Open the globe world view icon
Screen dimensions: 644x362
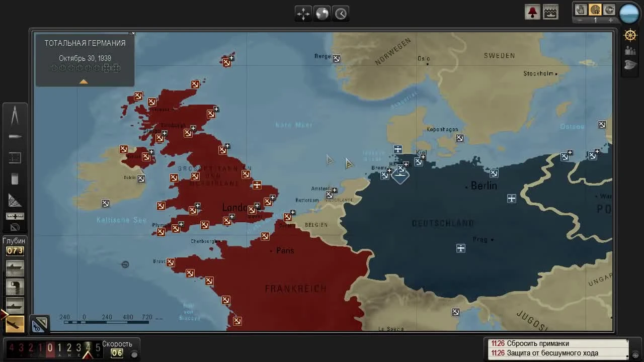[322, 14]
